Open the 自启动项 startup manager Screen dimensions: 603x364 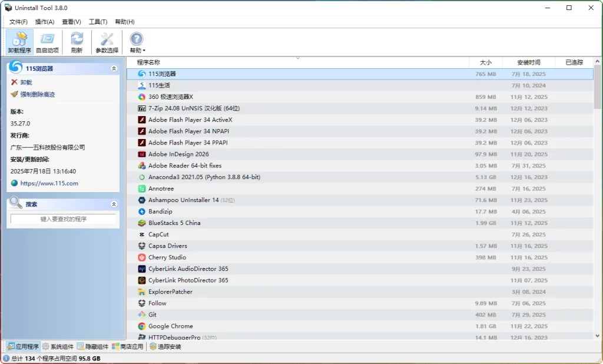[x=47, y=41]
